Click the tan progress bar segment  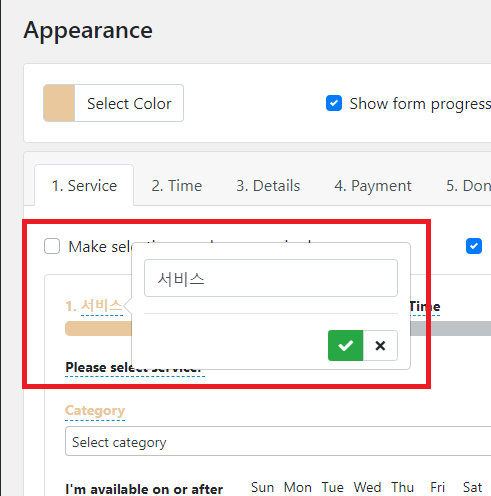(x=99, y=329)
